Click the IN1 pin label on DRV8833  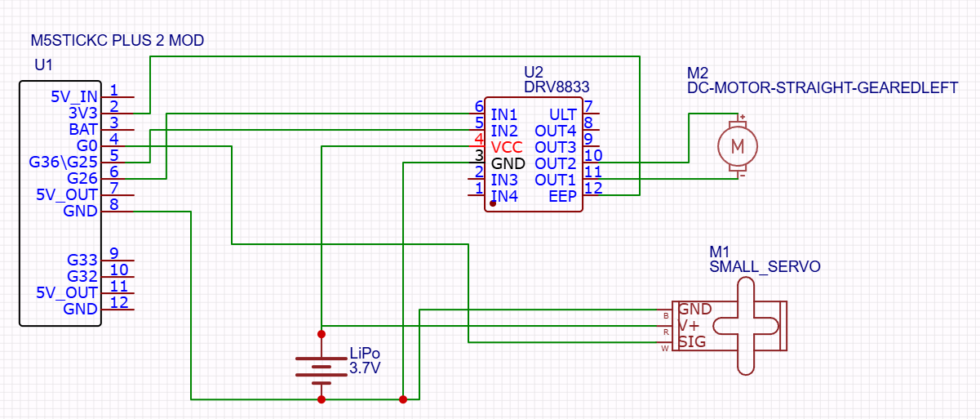click(503, 114)
